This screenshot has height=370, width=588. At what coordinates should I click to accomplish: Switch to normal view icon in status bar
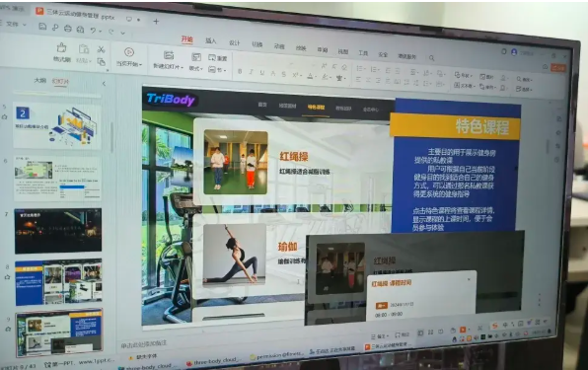(420, 333)
